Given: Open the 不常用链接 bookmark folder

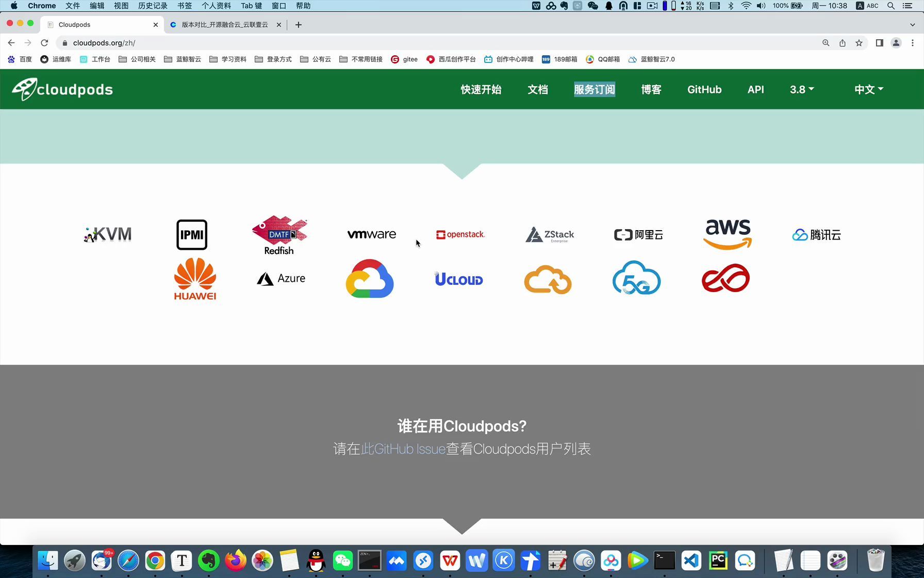Looking at the screenshot, I should [x=361, y=59].
